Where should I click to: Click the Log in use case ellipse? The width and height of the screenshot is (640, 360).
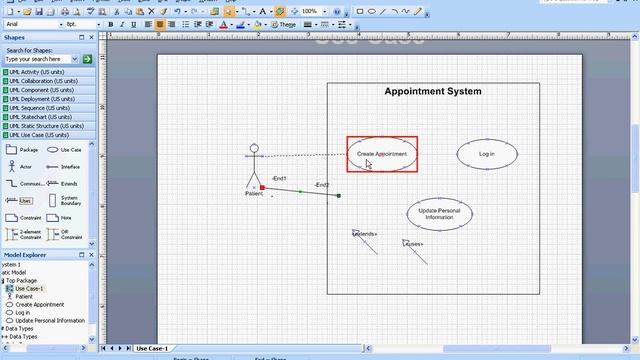[x=487, y=154]
